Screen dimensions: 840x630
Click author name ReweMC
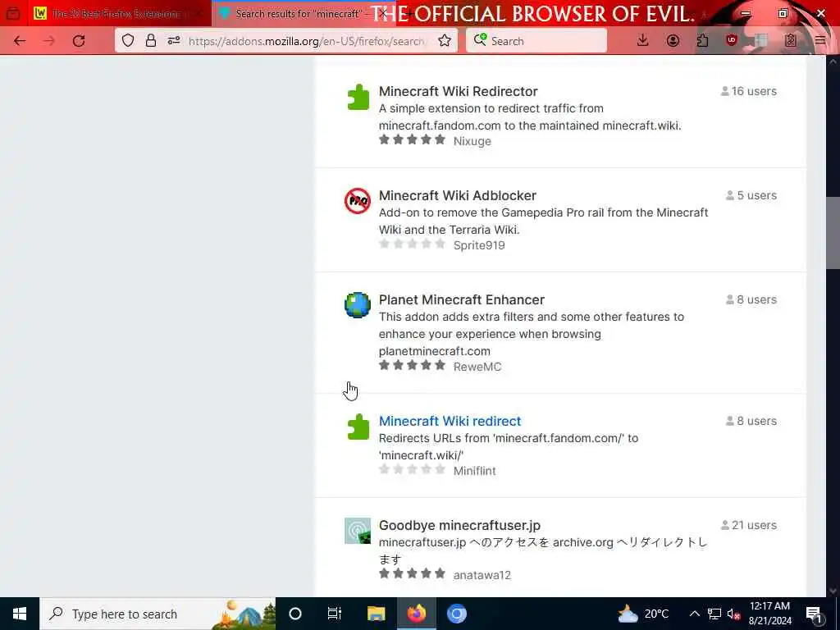tap(477, 367)
